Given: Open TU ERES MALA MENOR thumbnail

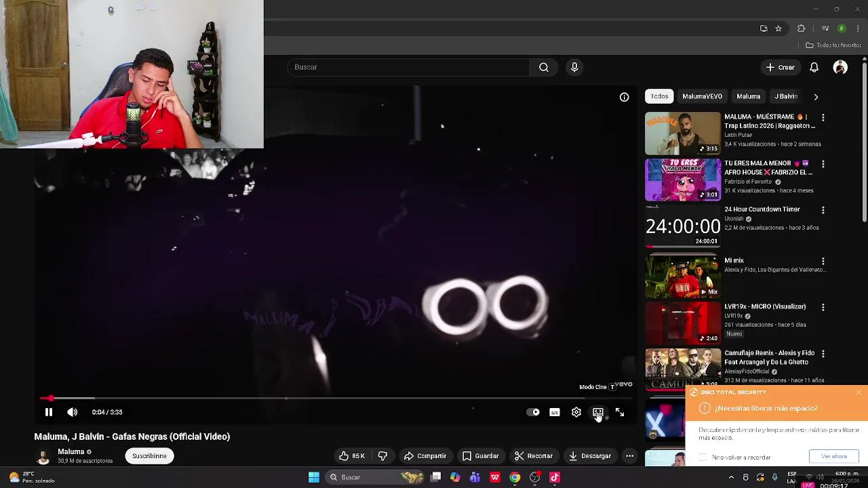Looking at the screenshot, I should click(x=683, y=180).
